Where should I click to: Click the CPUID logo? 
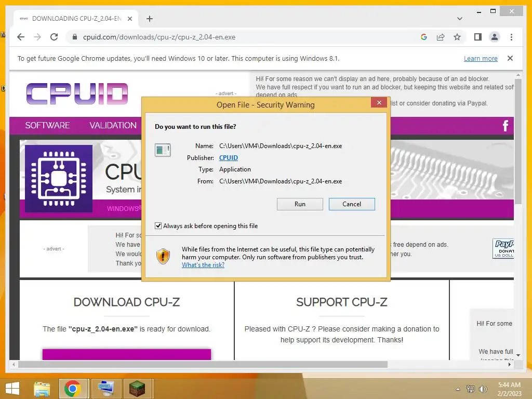(77, 94)
